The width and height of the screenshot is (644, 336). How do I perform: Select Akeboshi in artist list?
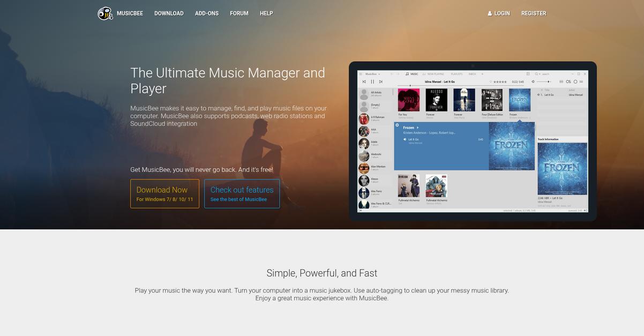click(375, 155)
